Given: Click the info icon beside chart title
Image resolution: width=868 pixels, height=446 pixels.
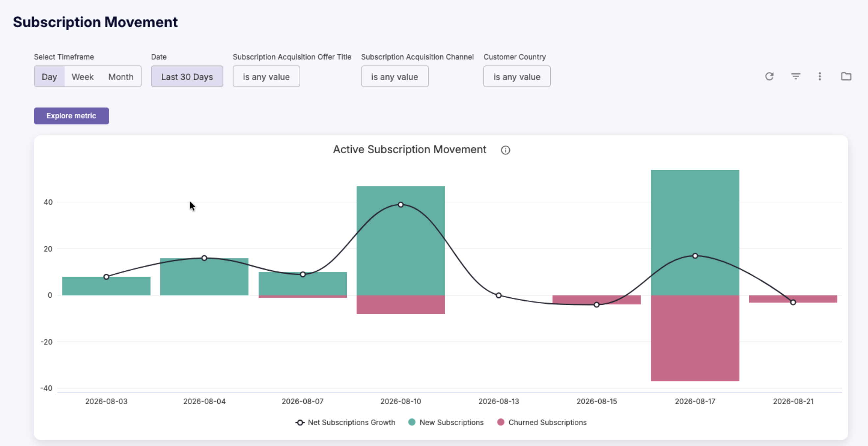Looking at the screenshot, I should point(505,150).
